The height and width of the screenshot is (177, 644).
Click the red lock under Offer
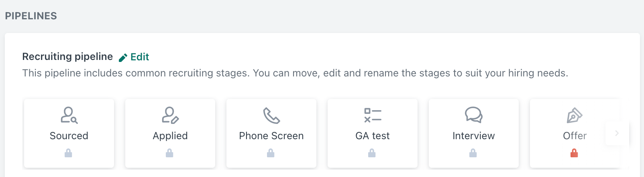pyautogui.click(x=574, y=153)
